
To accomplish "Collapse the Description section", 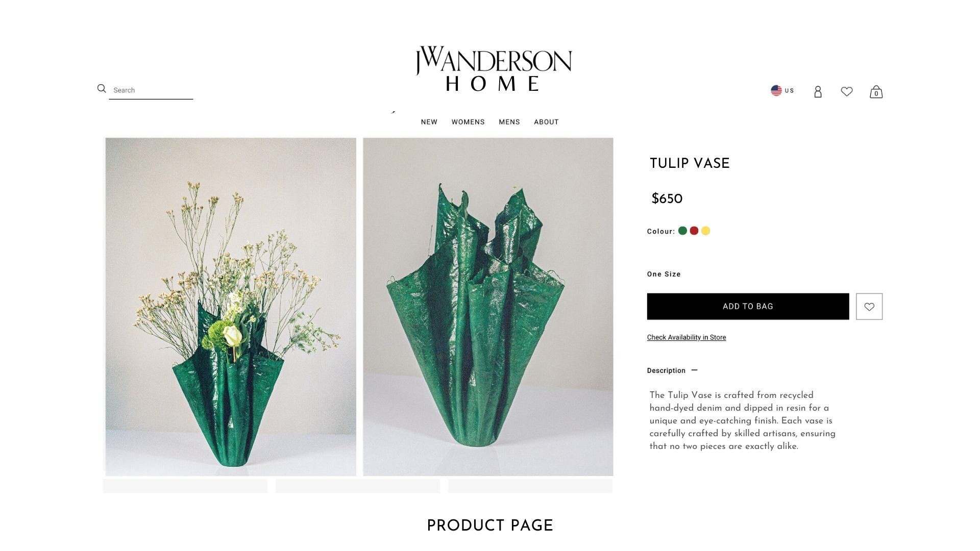I will coord(694,370).
